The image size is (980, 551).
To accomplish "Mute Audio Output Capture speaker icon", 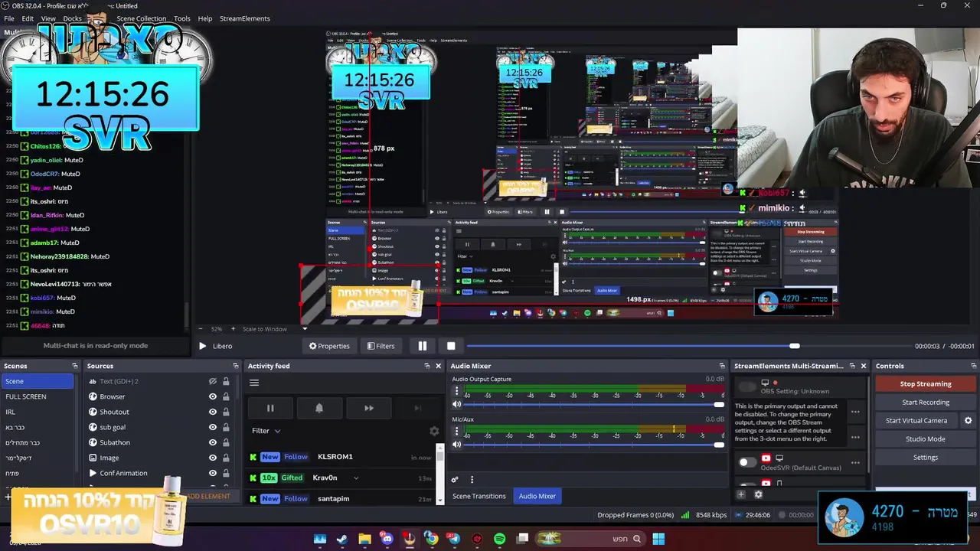I will [x=457, y=404].
